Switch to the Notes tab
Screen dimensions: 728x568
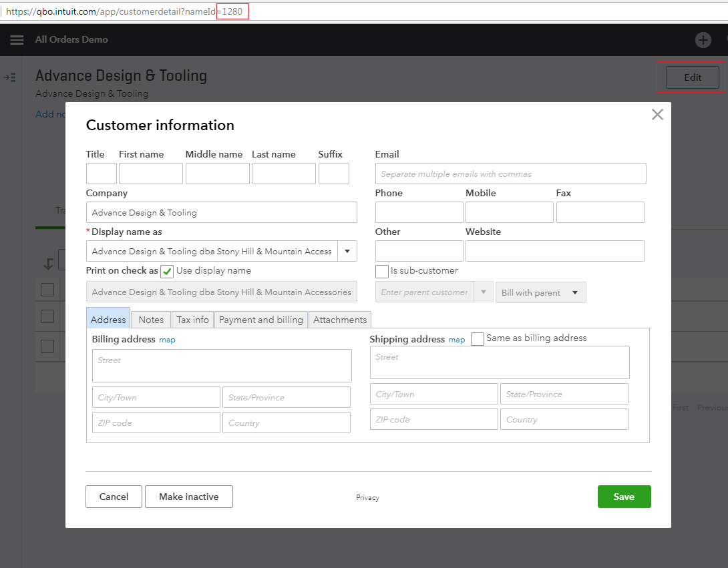(151, 320)
